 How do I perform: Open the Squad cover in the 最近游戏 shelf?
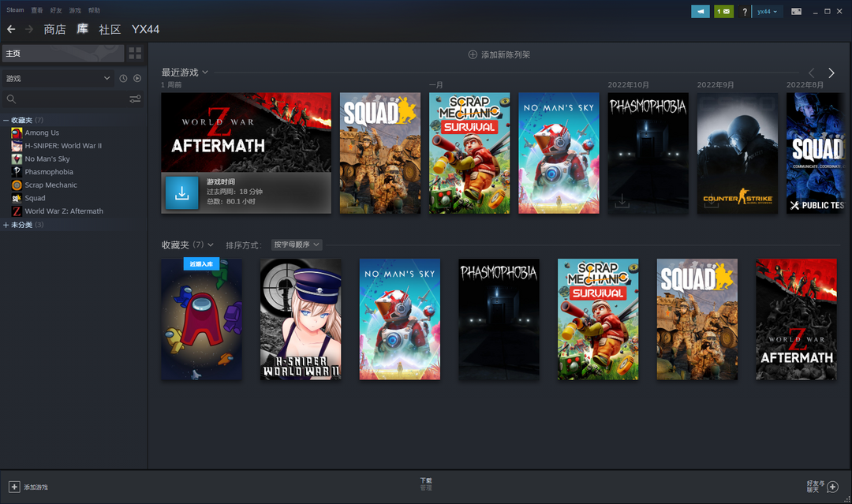[380, 153]
